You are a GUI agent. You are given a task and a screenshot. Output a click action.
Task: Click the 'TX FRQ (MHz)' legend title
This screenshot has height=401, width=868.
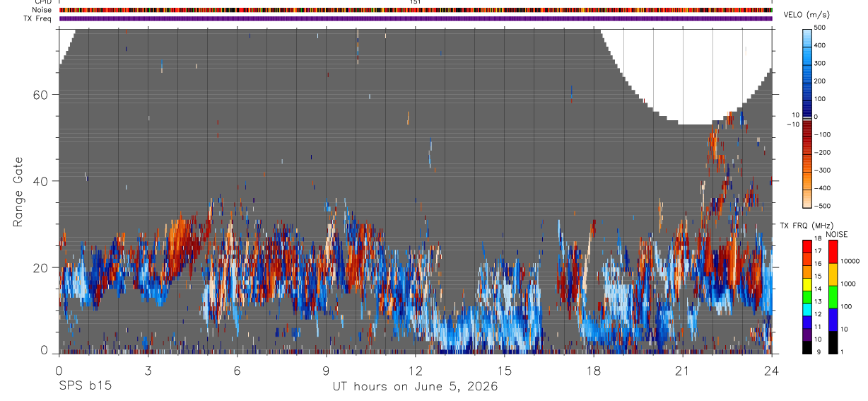[806, 226]
